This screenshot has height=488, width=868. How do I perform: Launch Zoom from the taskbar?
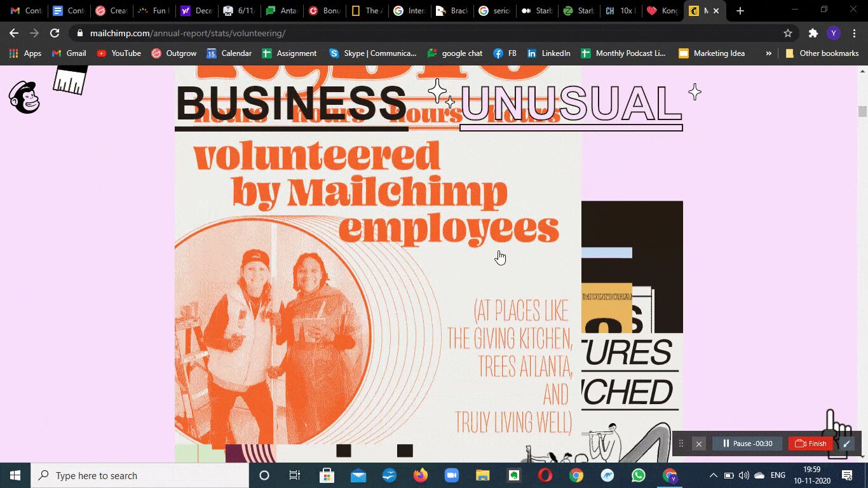(x=451, y=475)
